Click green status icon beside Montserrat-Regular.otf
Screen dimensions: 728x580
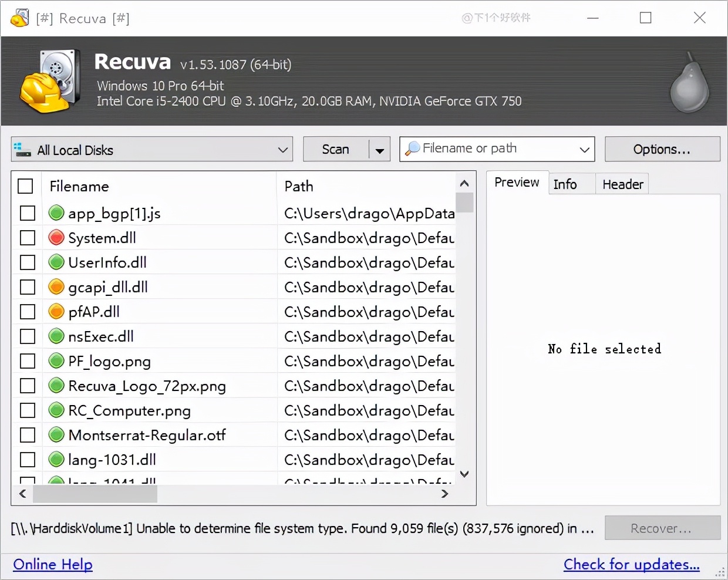(56, 435)
